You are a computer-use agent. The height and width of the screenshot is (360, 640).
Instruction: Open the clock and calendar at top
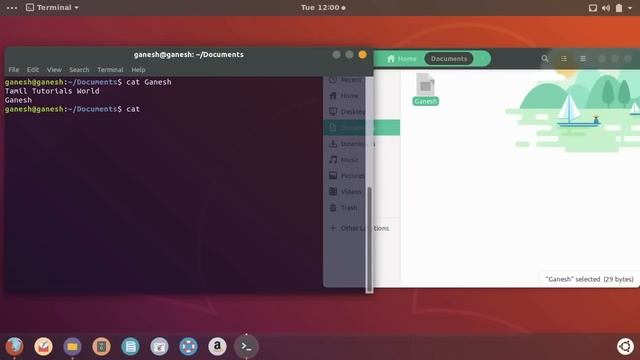coord(323,7)
